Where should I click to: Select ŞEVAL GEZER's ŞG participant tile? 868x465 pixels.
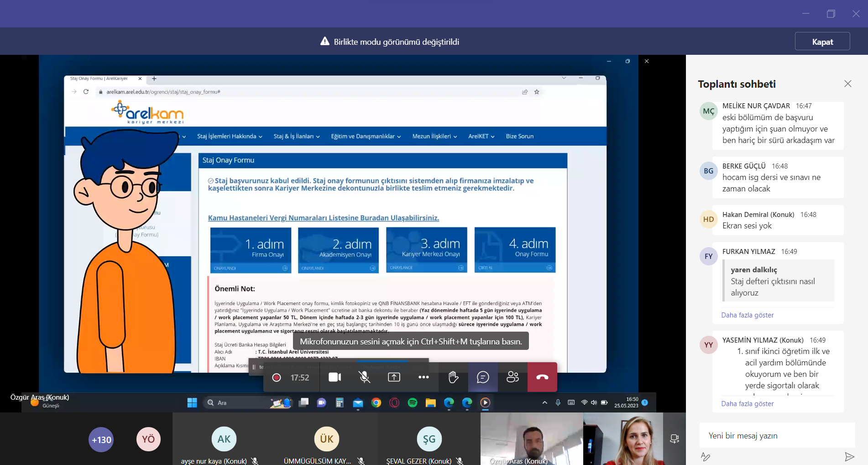(x=429, y=439)
